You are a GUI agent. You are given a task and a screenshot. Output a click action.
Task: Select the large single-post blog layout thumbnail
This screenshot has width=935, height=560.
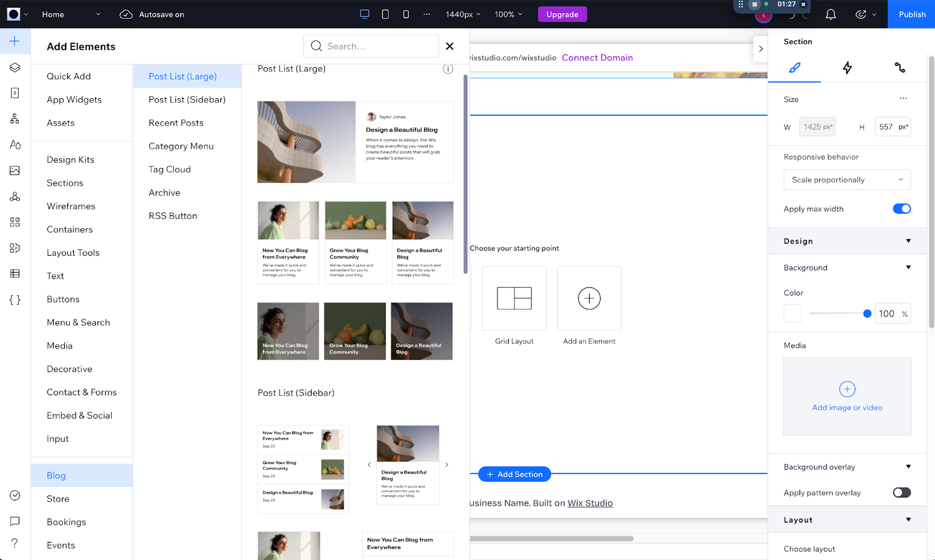tap(355, 142)
